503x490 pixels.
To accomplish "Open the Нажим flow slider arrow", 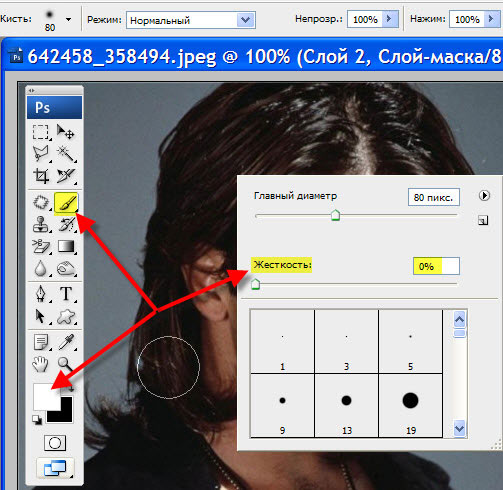I will (492, 19).
